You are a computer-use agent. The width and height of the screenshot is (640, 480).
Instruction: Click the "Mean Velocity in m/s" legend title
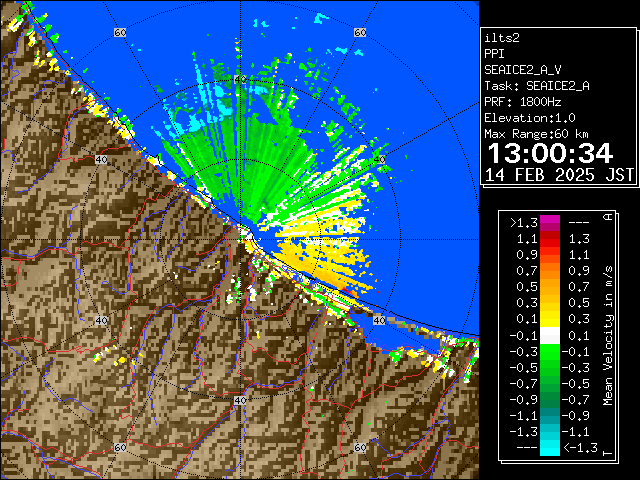(608, 336)
